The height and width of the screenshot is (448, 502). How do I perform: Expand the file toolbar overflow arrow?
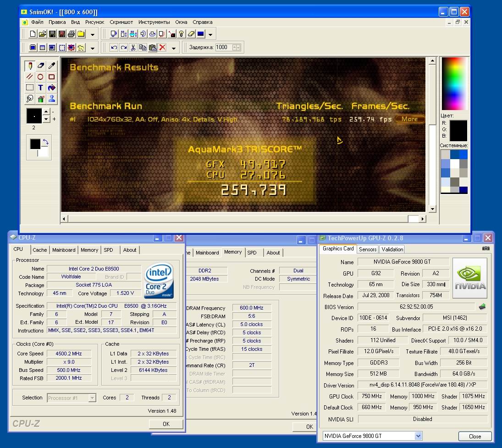(x=93, y=34)
